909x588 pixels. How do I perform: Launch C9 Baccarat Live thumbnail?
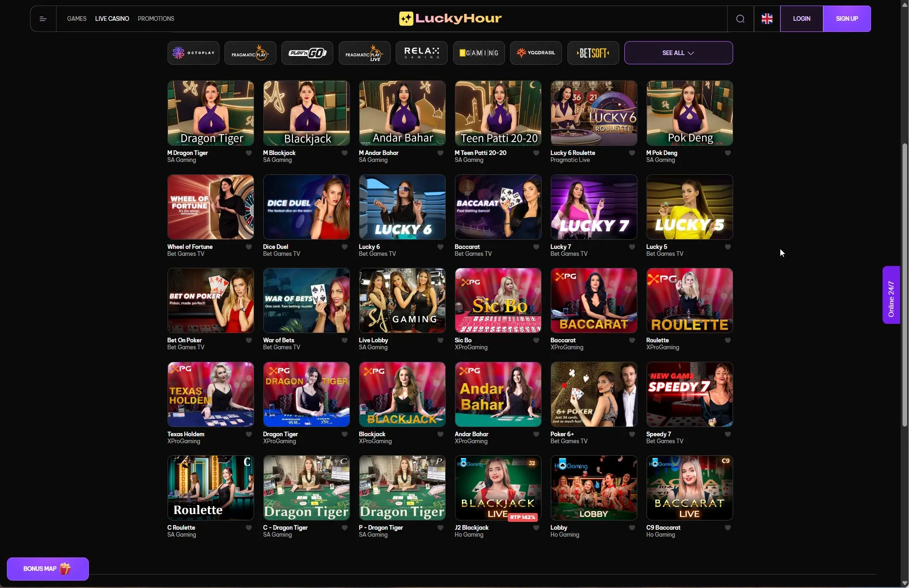tap(690, 488)
